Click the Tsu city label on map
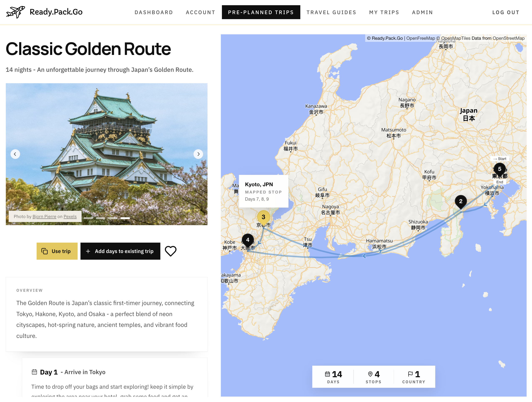The height and width of the screenshot is (402, 532). coord(308,242)
